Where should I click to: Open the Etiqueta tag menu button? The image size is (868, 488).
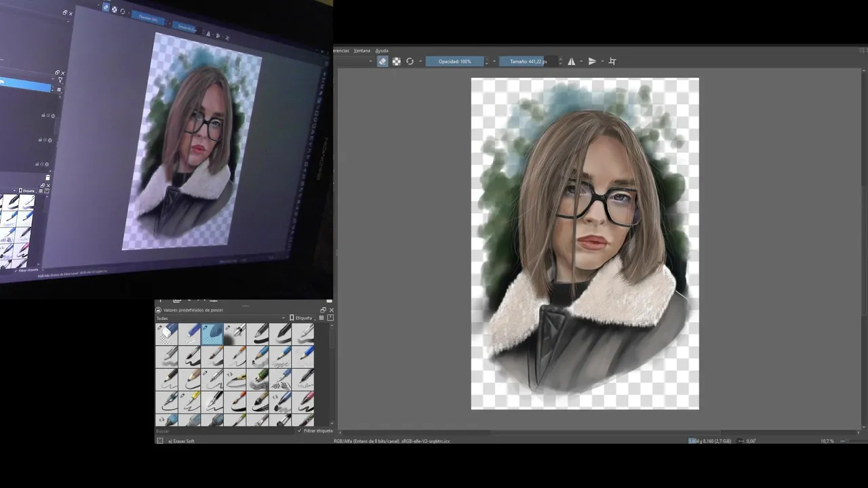point(301,318)
